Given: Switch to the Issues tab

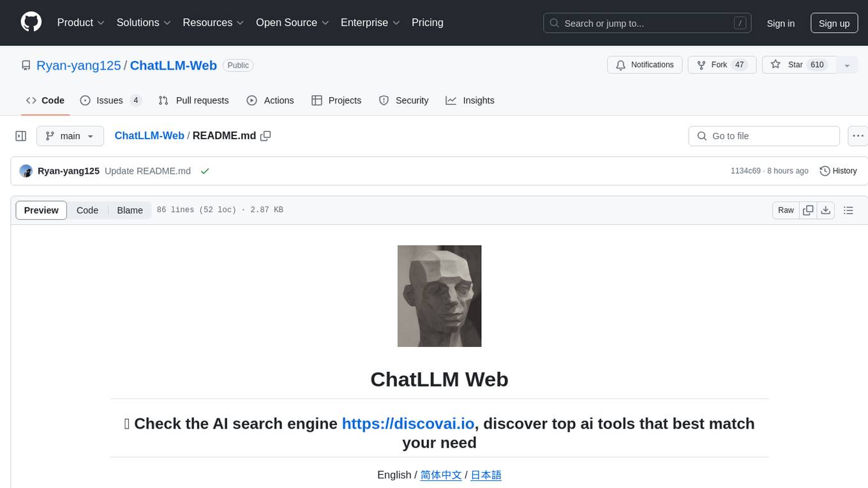Looking at the screenshot, I should coord(110,100).
